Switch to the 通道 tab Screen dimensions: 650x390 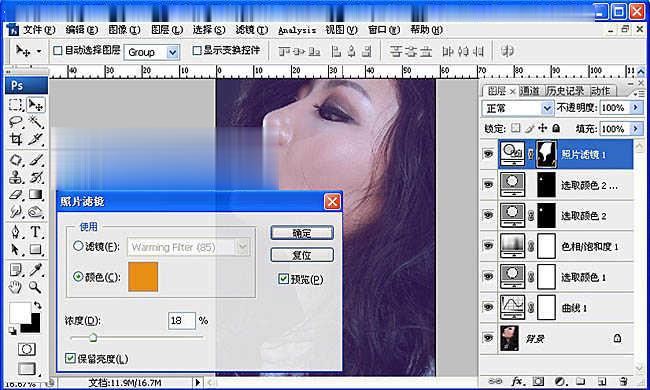[529, 91]
